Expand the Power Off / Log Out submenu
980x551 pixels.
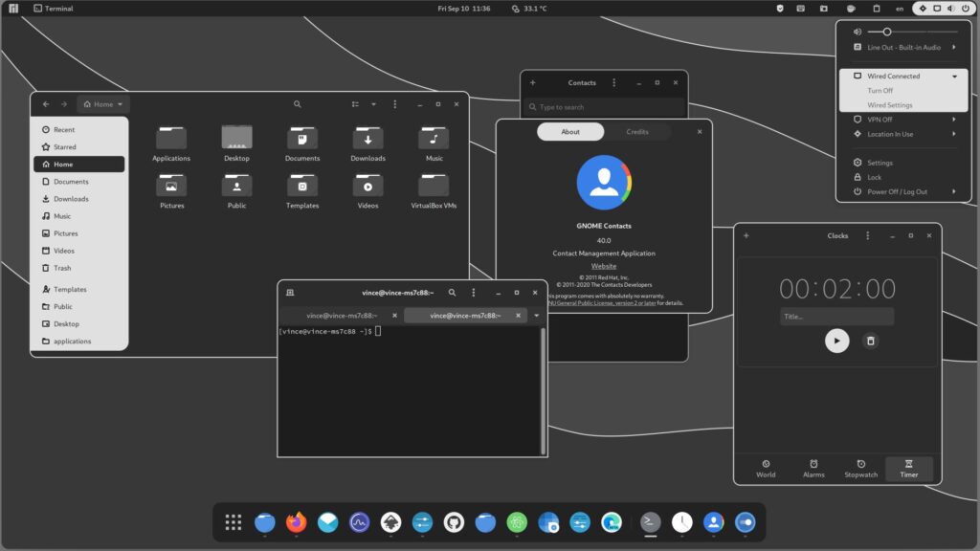(x=954, y=191)
